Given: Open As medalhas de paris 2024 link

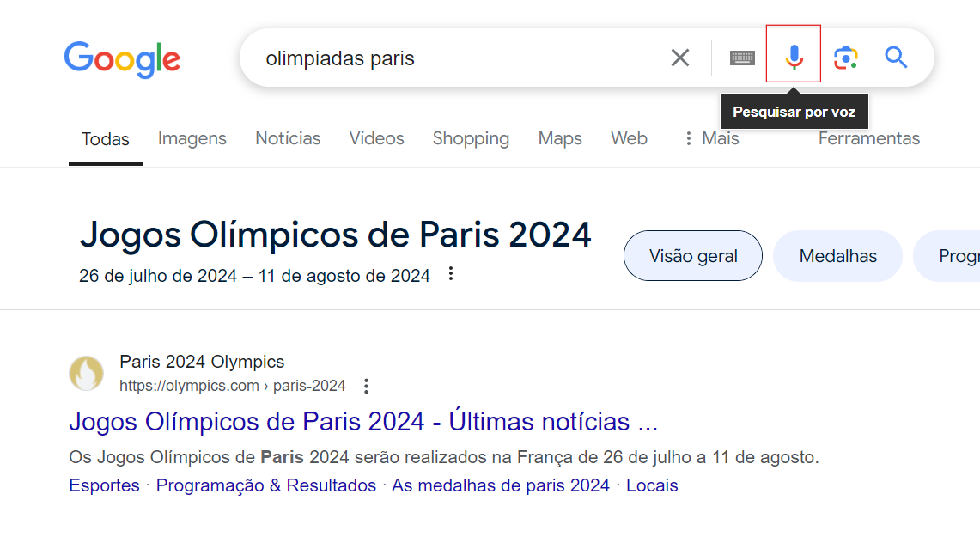Looking at the screenshot, I should coord(501,485).
